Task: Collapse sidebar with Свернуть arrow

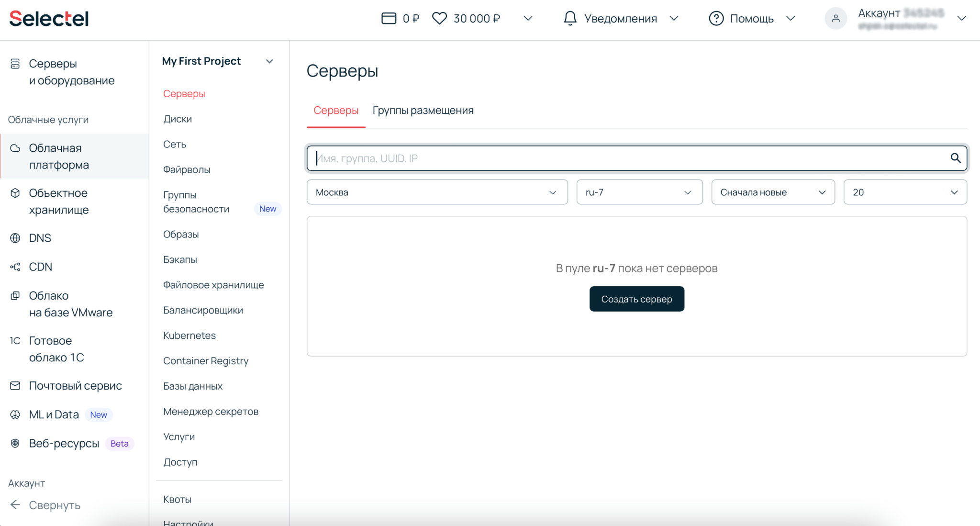Action: [x=15, y=505]
